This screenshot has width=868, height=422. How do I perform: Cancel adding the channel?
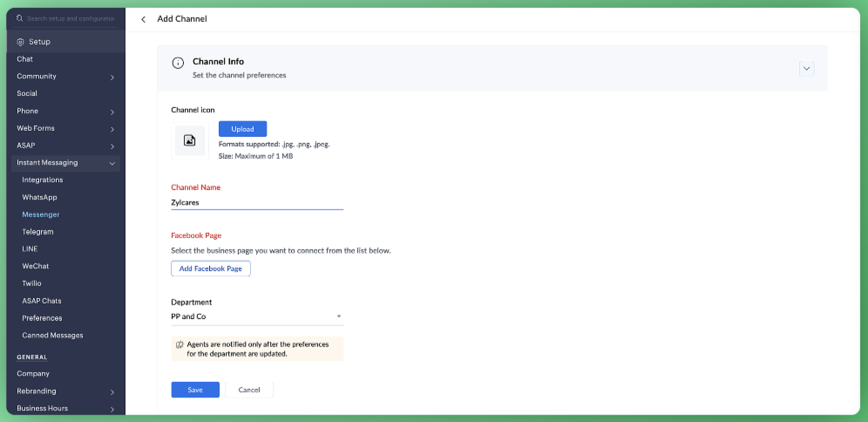pos(249,390)
